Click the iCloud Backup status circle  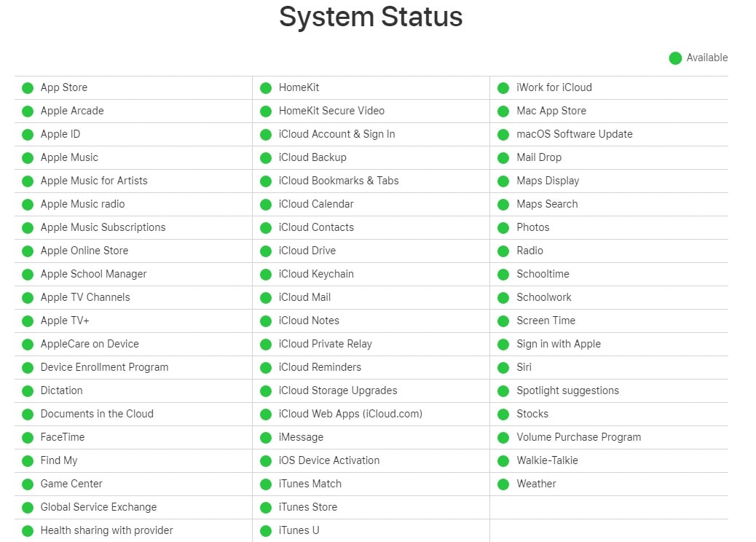pyautogui.click(x=265, y=157)
